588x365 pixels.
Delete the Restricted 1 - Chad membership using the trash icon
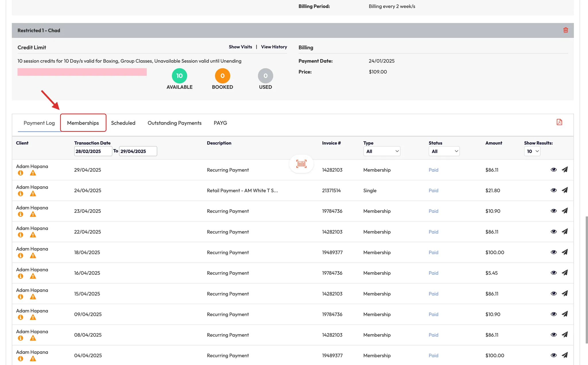566,30
